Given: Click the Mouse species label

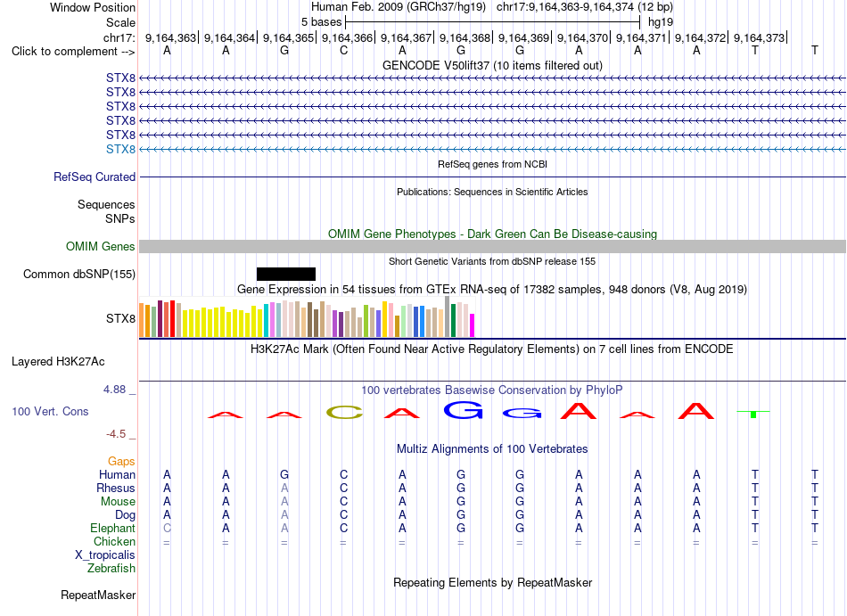Looking at the screenshot, I should 118,502.
